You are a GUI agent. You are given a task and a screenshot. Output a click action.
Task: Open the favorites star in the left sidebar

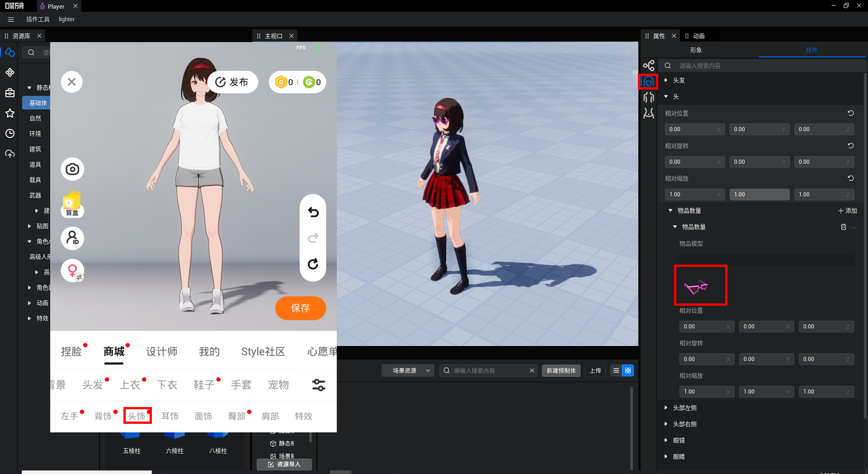pyautogui.click(x=10, y=113)
